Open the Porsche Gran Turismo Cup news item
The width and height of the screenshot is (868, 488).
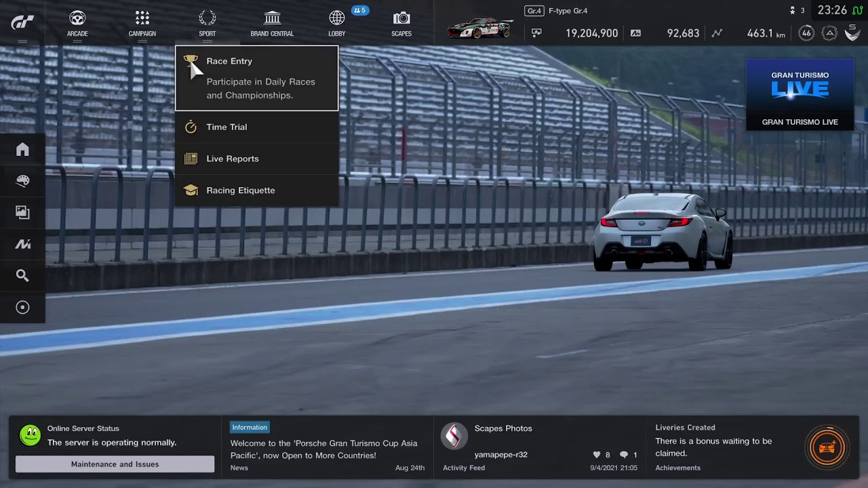pyautogui.click(x=324, y=449)
